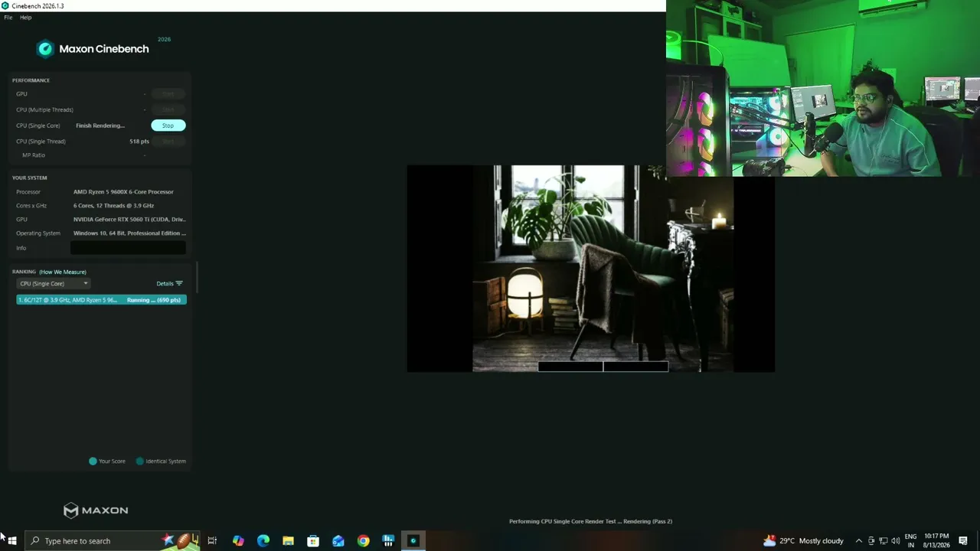Viewport: 980px width, 551px height.
Task: Click the Cinebench render preview image
Action: [590, 269]
